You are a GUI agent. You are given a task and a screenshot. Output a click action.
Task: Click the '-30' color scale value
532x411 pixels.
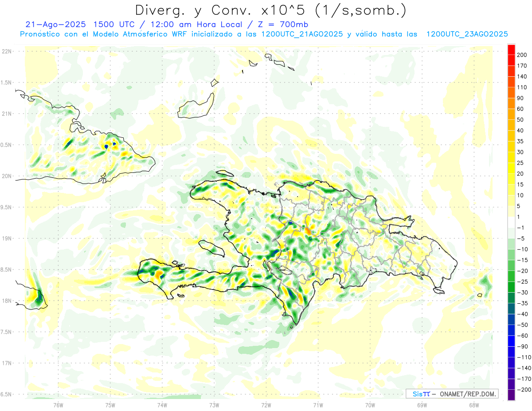pyautogui.click(x=522, y=293)
